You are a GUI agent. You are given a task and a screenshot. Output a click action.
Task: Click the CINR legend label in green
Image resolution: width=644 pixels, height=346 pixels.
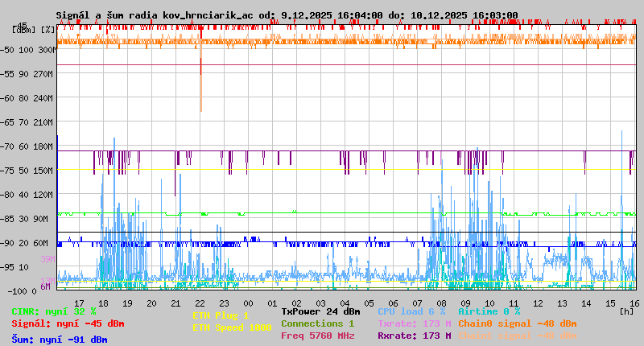(53, 311)
